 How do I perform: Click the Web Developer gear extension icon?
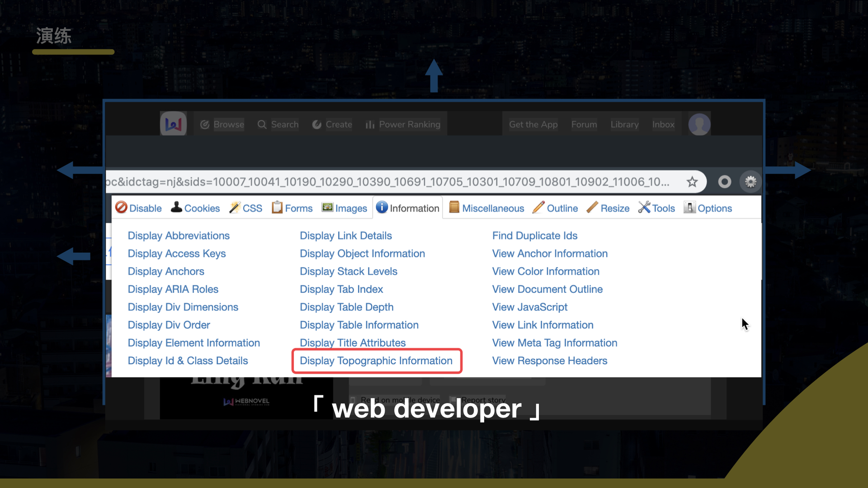[x=750, y=182]
